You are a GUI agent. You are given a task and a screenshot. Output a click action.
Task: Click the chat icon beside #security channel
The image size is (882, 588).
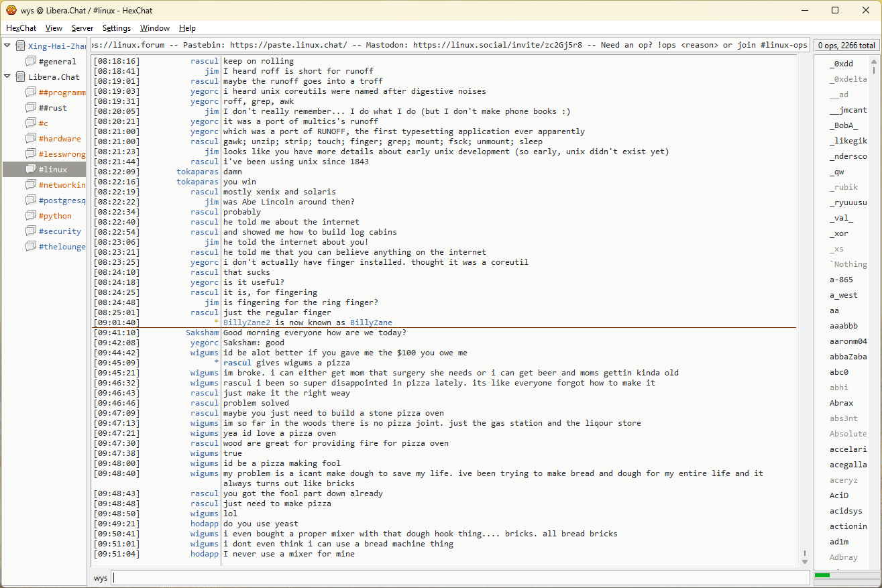point(31,231)
